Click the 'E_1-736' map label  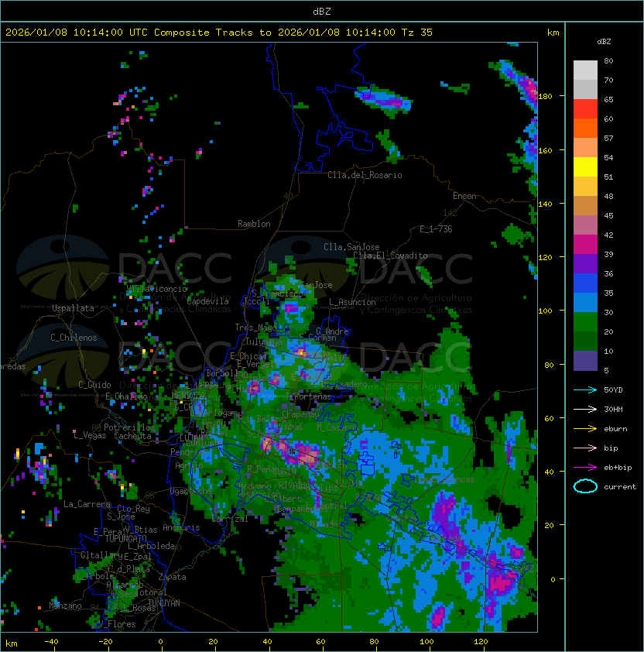436,229
